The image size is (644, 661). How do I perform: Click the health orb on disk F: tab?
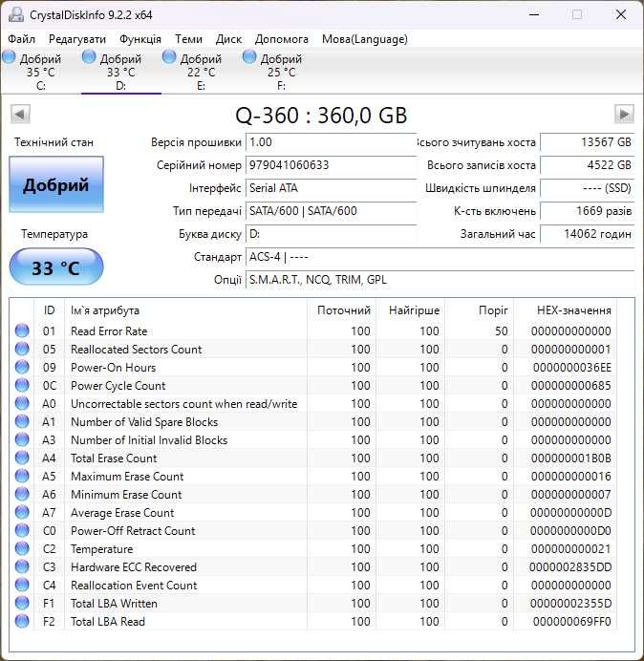[x=249, y=56]
